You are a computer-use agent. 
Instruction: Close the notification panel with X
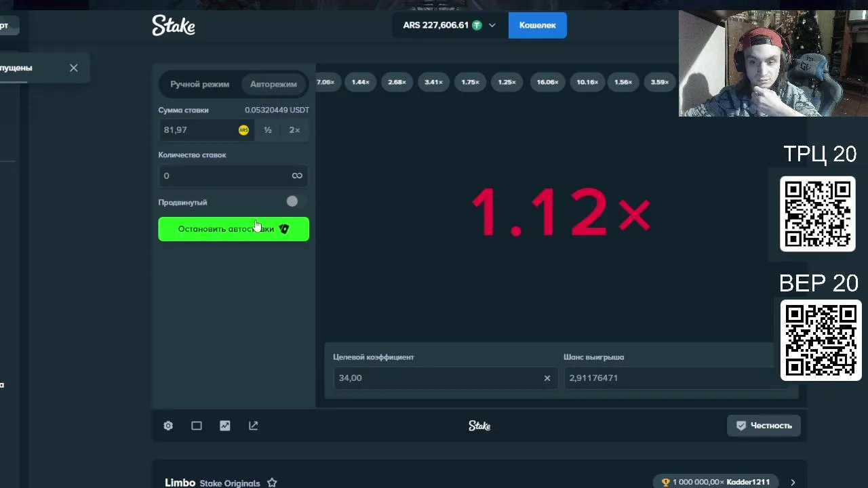point(74,68)
